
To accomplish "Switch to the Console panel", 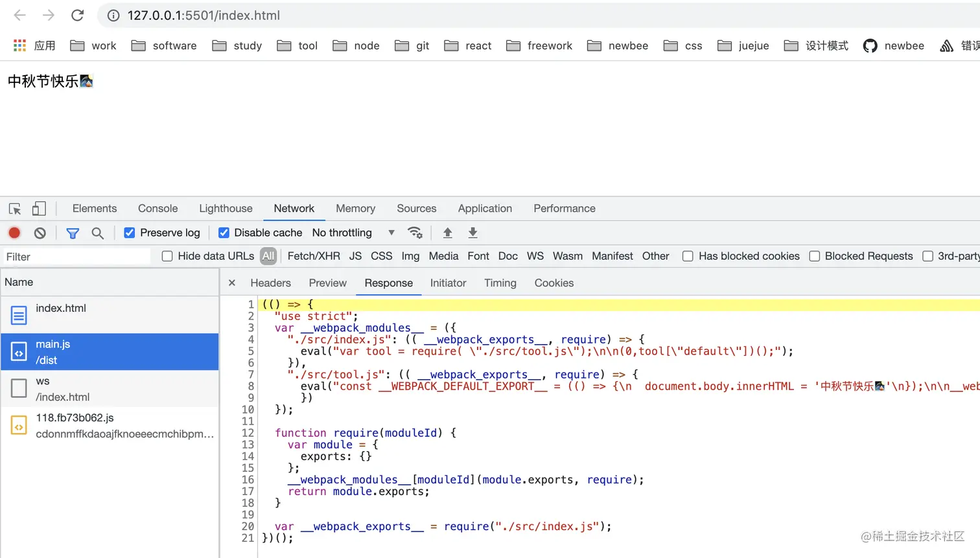I will point(157,209).
